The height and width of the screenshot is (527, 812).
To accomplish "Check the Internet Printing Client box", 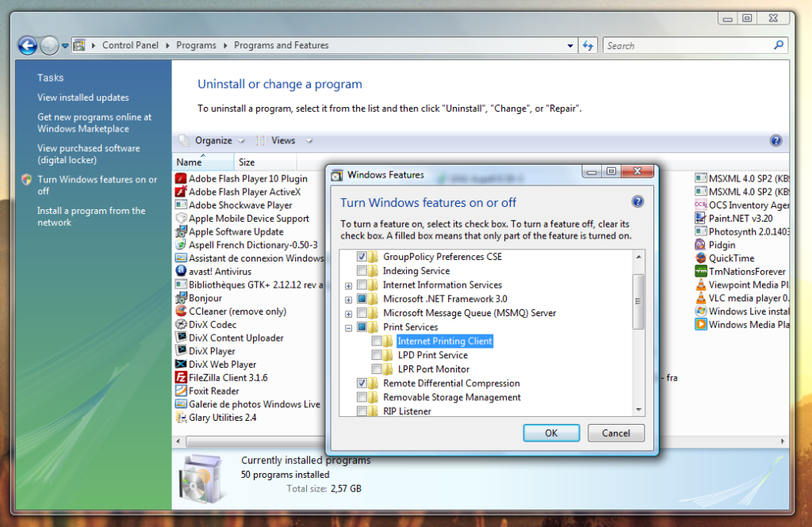I will tap(377, 341).
